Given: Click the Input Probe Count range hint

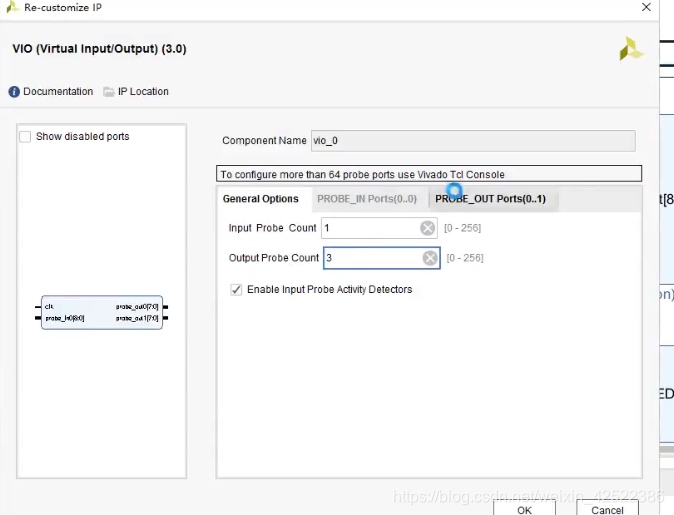Looking at the screenshot, I should (463, 228).
